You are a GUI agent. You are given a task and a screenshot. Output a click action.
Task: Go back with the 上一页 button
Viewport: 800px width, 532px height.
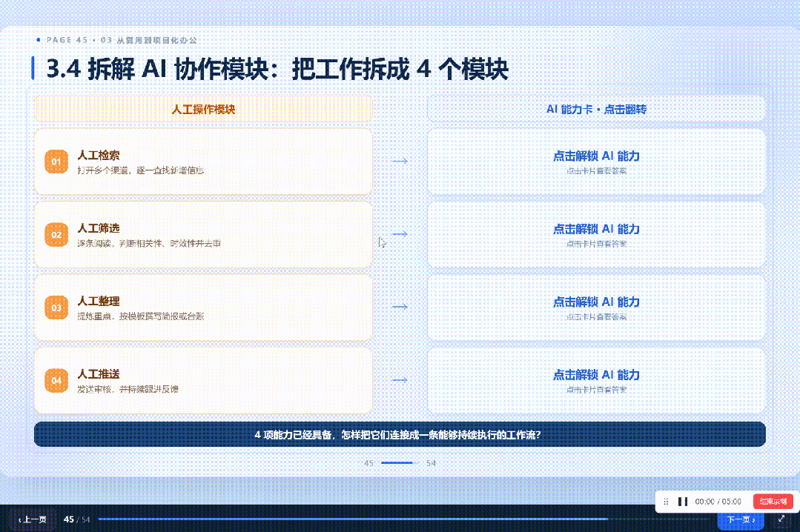coord(33,519)
